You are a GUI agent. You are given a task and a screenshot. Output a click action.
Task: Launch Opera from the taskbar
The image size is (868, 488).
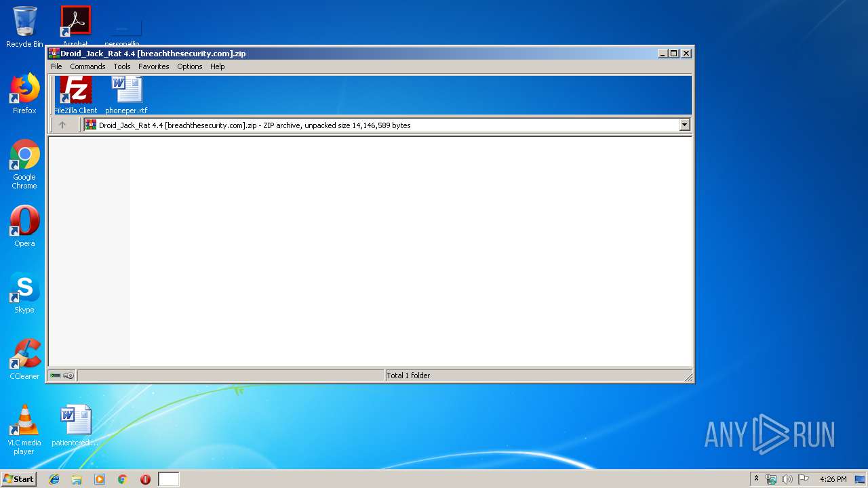[145, 479]
